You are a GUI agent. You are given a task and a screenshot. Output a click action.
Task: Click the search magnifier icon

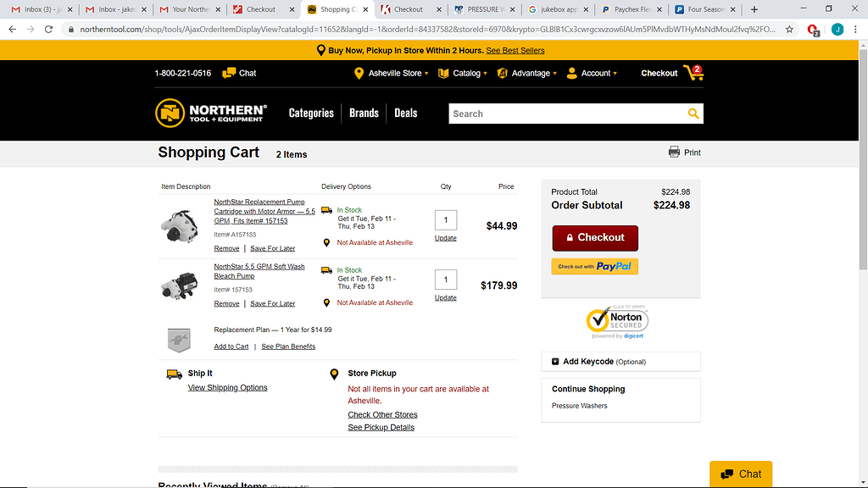(693, 114)
